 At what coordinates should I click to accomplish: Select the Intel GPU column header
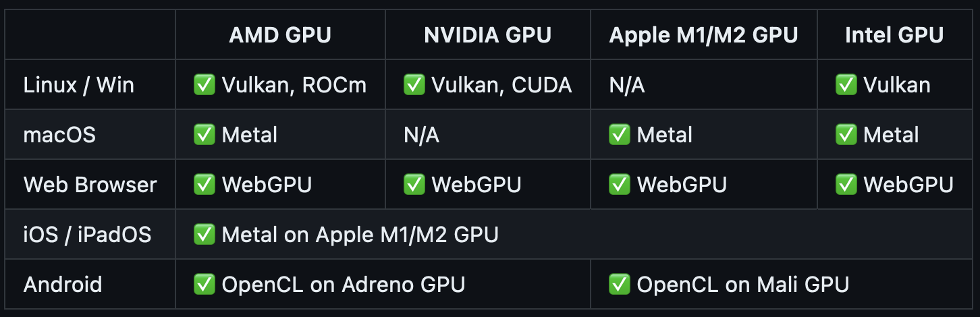(894, 35)
